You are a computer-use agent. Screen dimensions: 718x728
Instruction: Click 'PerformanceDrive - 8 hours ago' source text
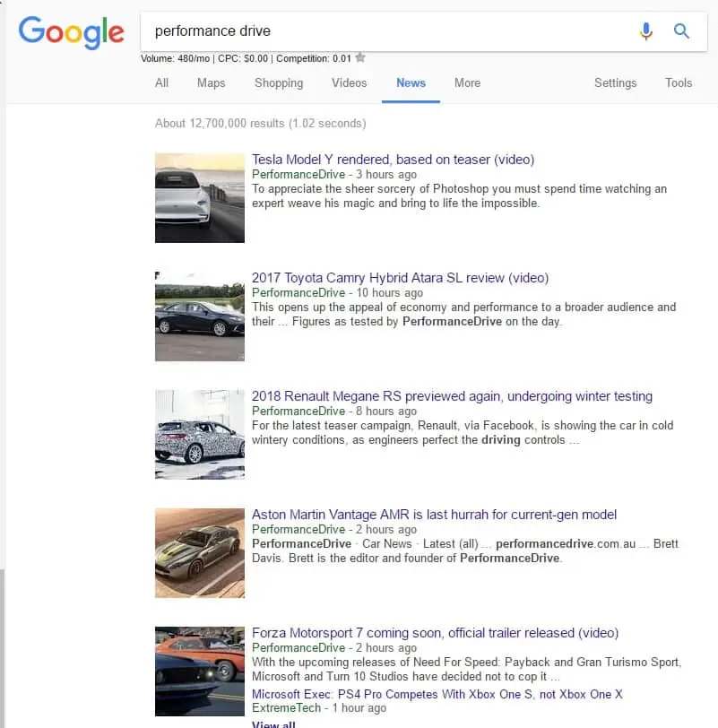click(334, 411)
